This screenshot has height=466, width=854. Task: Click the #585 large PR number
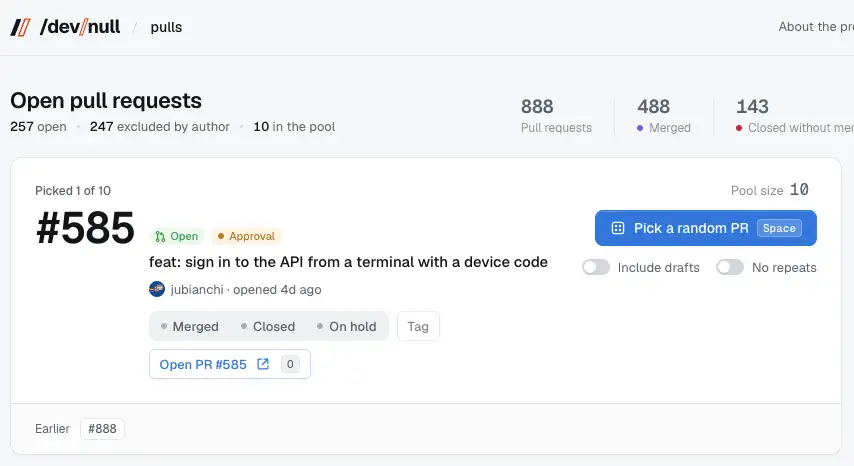pyautogui.click(x=85, y=228)
